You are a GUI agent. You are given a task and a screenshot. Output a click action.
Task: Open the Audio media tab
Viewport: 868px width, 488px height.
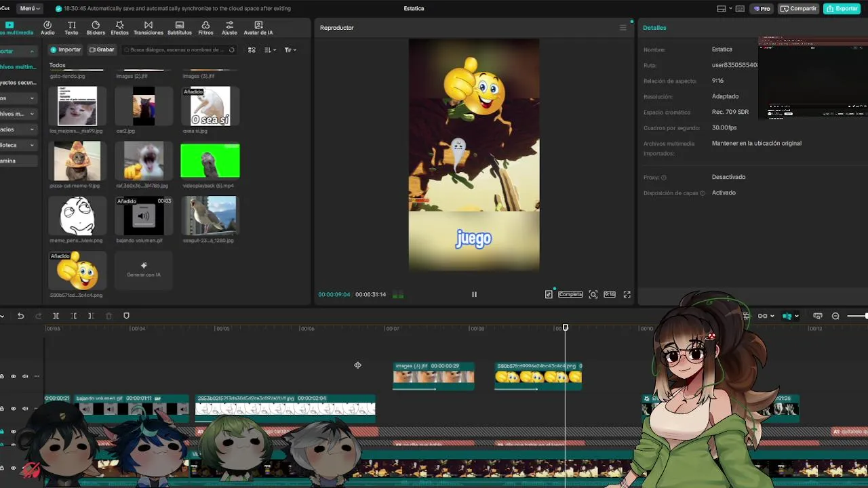47,28
